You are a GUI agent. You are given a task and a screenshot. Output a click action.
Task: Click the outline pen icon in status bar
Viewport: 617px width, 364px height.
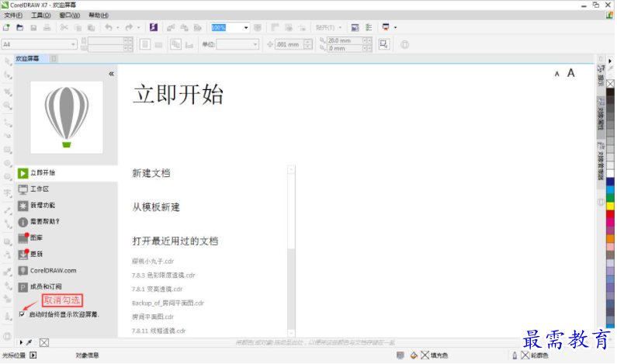[x=515, y=355]
